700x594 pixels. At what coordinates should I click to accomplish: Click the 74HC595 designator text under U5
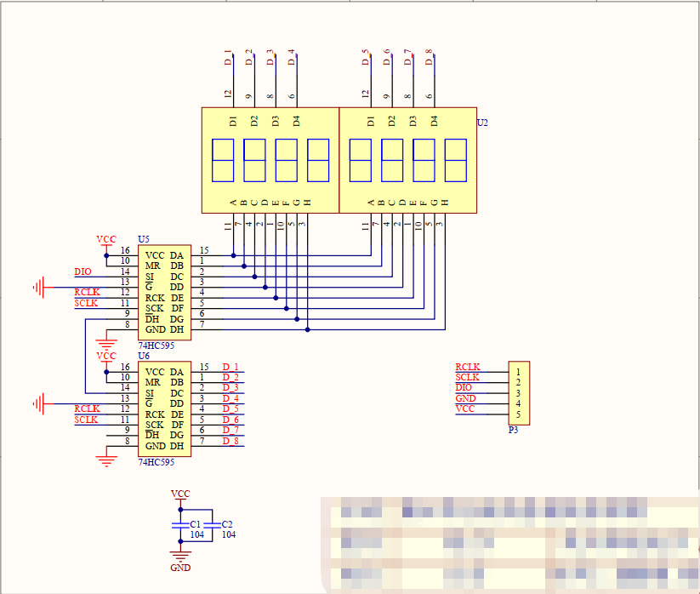(x=158, y=346)
